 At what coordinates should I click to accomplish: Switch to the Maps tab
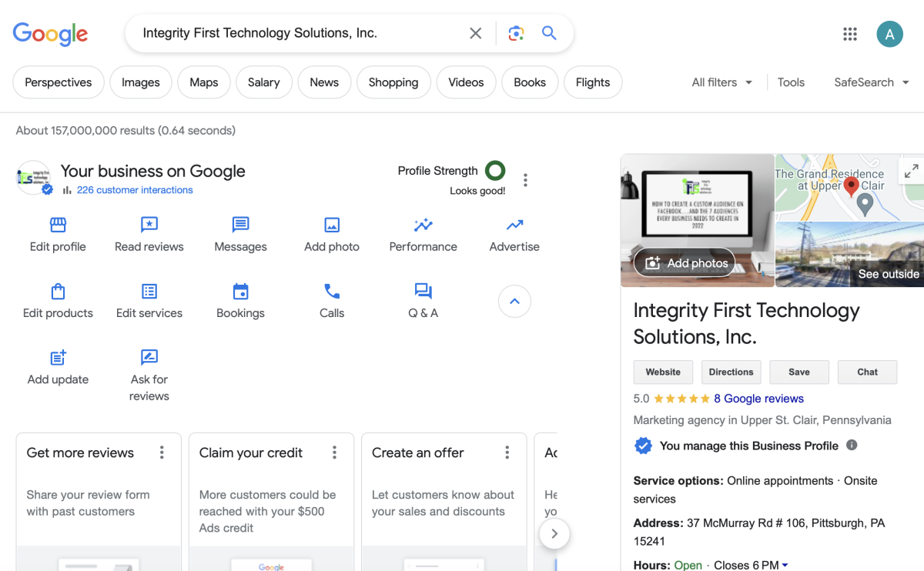203,82
